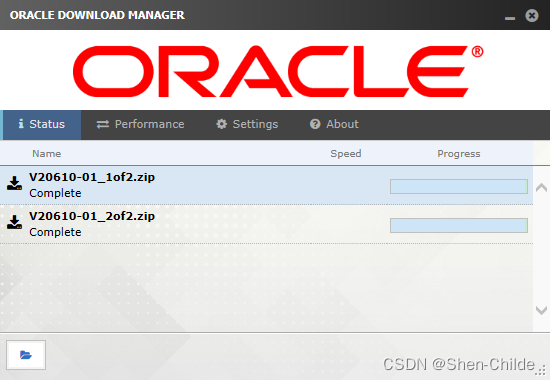Viewport: 550px width, 380px height.
Task: Click Complete status under V20610-01_2of2.zip
Action: click(x=55, y=232)
